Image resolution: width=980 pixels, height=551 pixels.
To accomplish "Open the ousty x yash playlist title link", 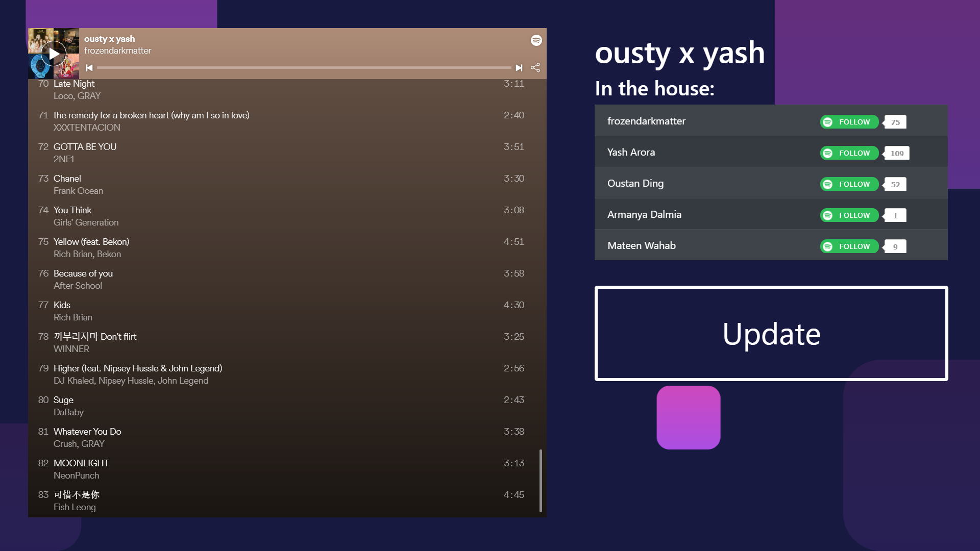I will pyautogui.click(x=109, y=39).
